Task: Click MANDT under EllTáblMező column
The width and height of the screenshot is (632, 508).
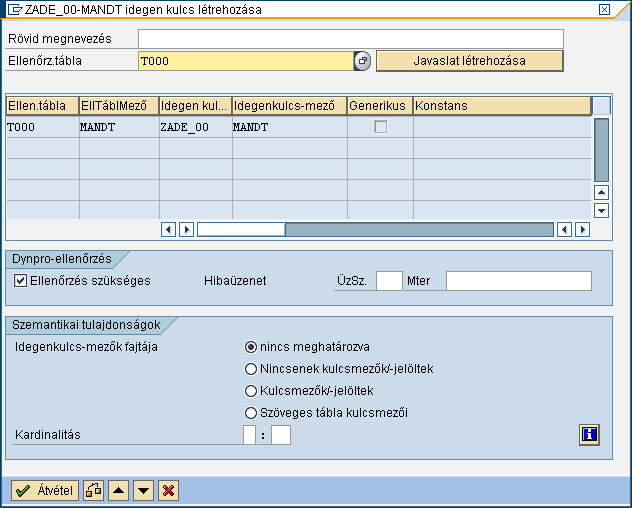Action: 119,127
